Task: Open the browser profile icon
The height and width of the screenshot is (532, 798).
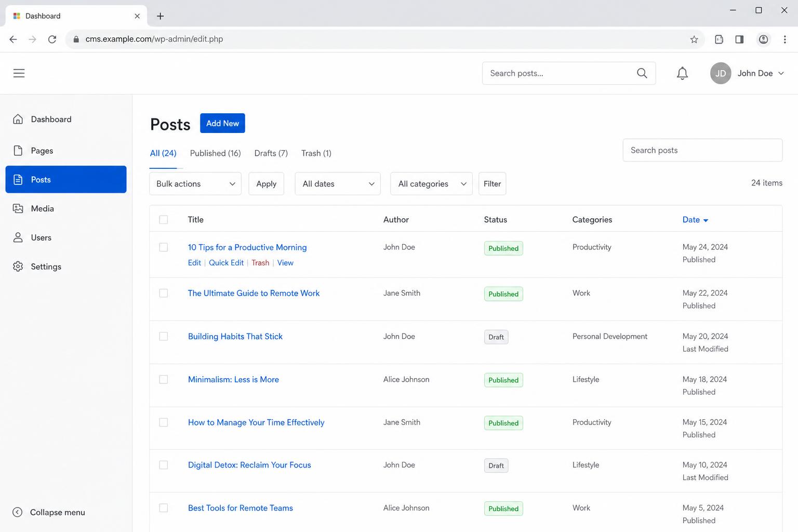Action: coord(763,39)
